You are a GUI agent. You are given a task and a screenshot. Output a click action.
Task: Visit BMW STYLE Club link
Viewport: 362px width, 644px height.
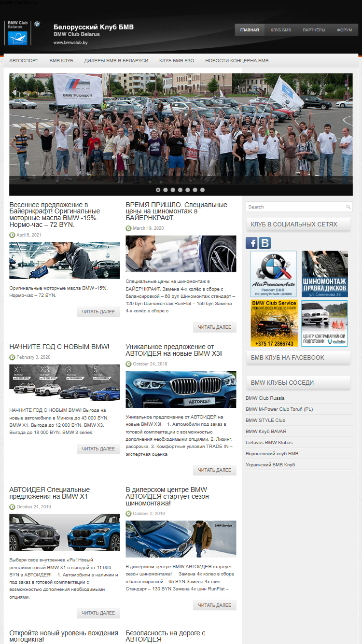(x=265, y=420)
